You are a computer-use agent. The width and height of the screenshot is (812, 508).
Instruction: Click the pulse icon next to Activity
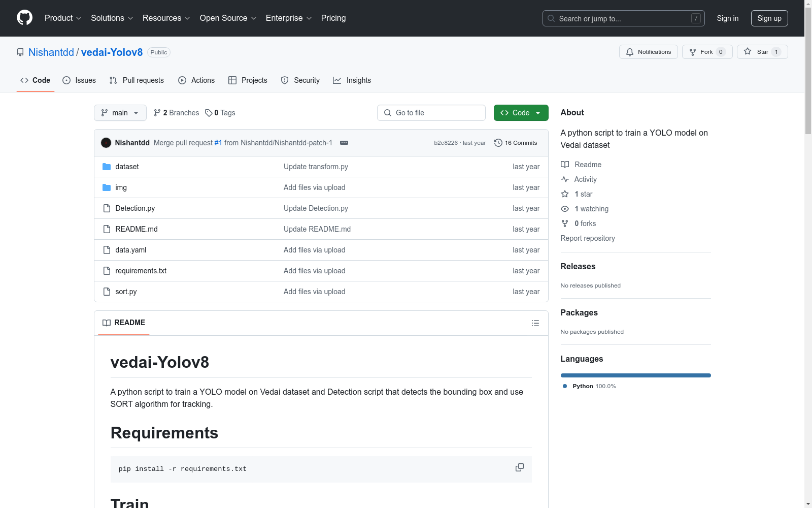point(565,179)
